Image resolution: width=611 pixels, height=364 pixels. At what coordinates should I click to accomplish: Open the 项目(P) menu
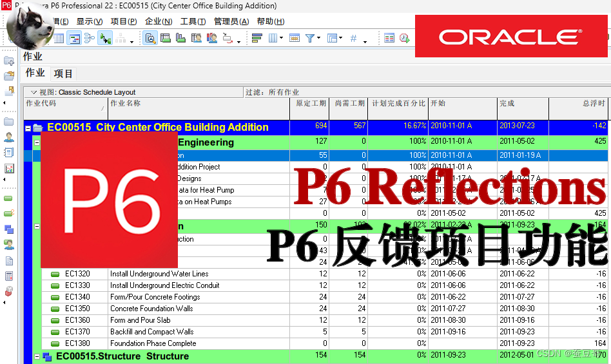click(x=124, y=21)
